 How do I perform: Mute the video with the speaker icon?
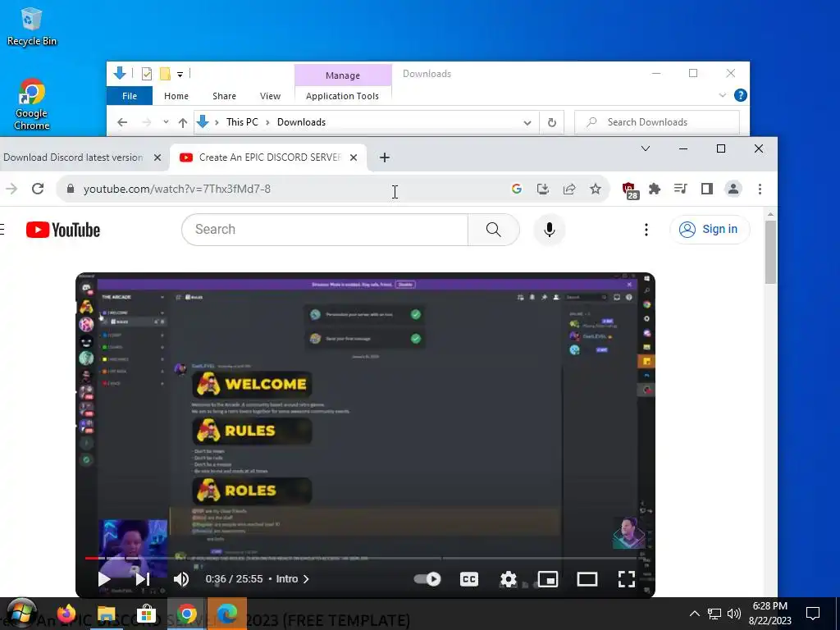pyautogui.click(x=181, y=578)
